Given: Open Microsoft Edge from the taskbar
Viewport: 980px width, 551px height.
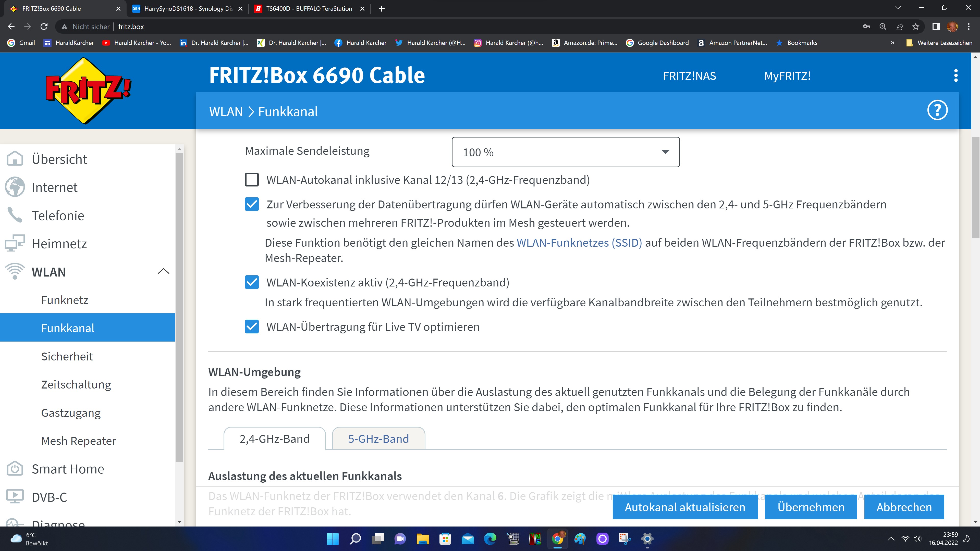Looking at the screenshot, I should [490, 539].
